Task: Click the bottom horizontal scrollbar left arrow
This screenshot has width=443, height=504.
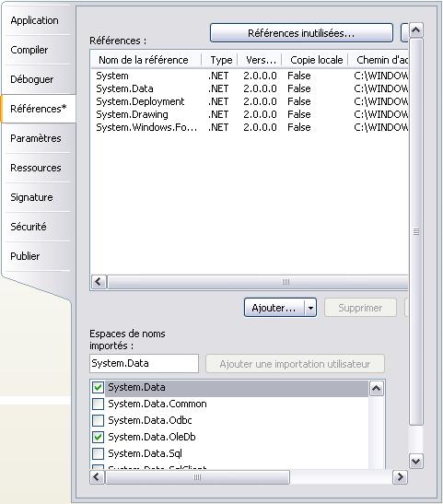Action: (x=97, y=477)
